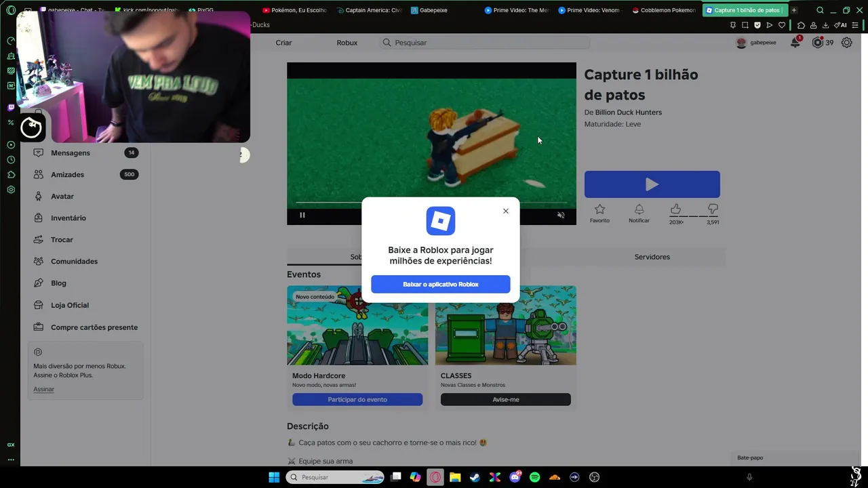
Task: Open Steam from the taskbar
Action: coord(475,477)
